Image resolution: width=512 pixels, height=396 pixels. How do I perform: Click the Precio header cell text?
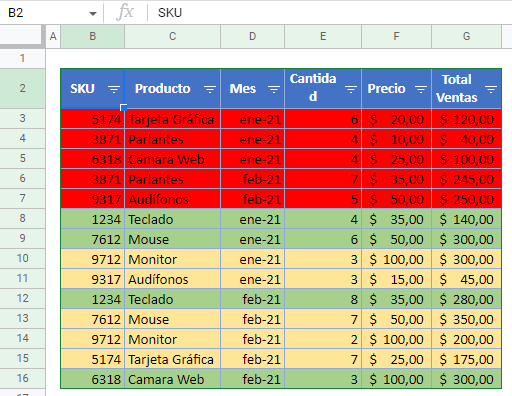click(x=386, y=89)
